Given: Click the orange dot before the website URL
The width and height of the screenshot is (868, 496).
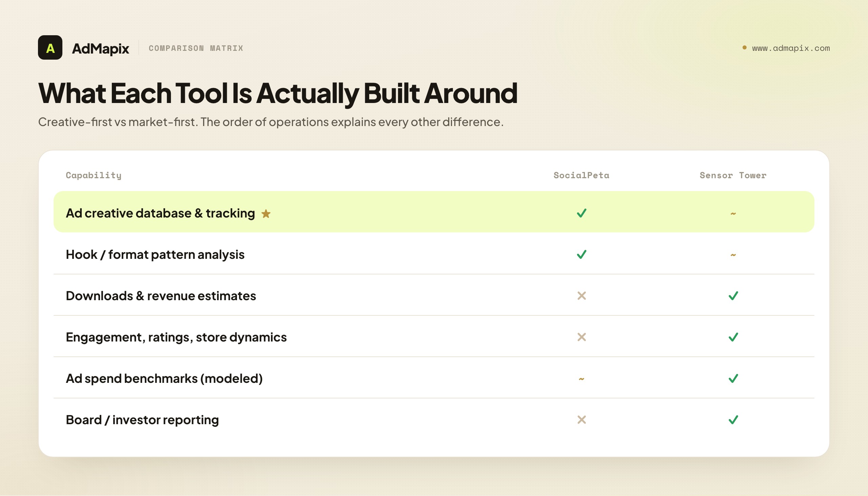Looking at the screenshot, I should click(x=745, y=47).
